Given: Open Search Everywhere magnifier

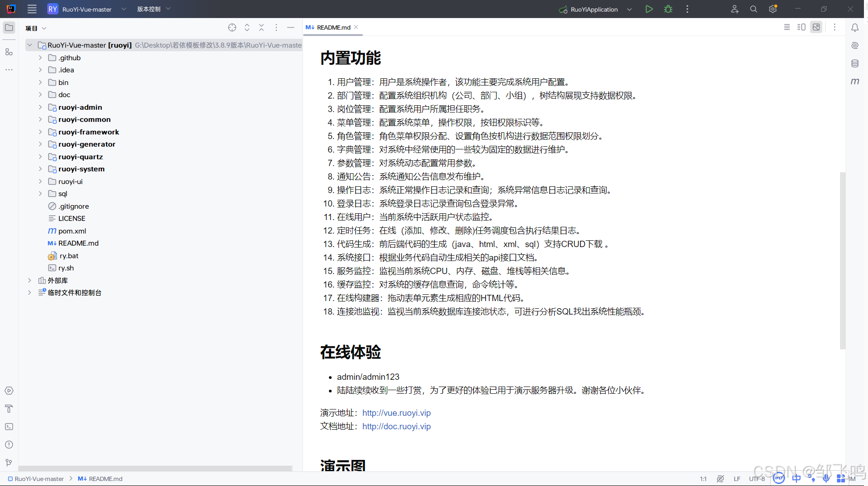Looking at the screenshot, I should (x=753, y=9).
